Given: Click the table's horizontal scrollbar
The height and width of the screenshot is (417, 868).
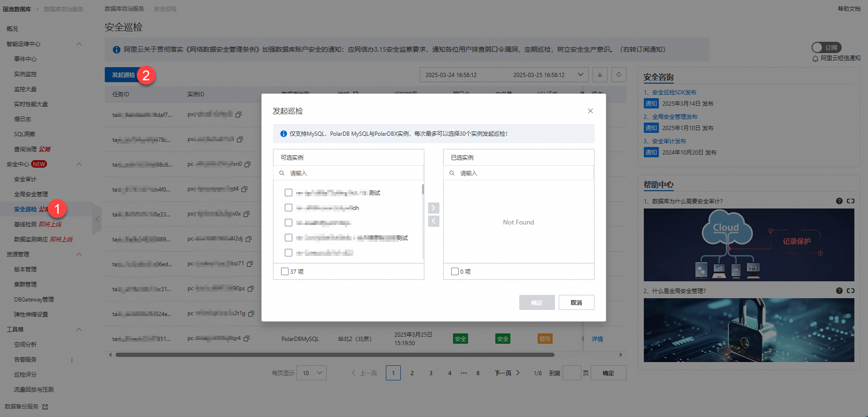Looking at the screenshot, I should [335, 355].
